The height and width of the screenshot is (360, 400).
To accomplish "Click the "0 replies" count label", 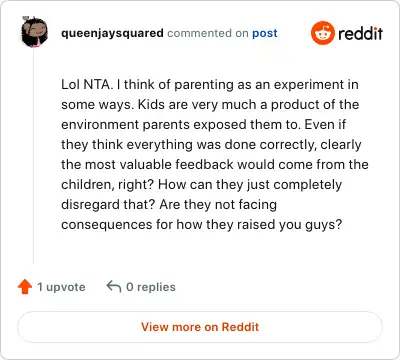I will [x=151, y=287].
